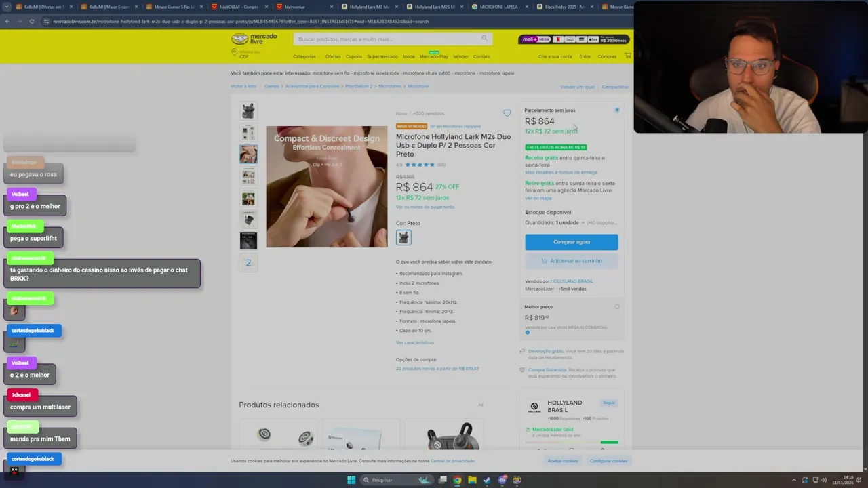
Task: Open Ver no mapa link
Action: pos(538,198)
